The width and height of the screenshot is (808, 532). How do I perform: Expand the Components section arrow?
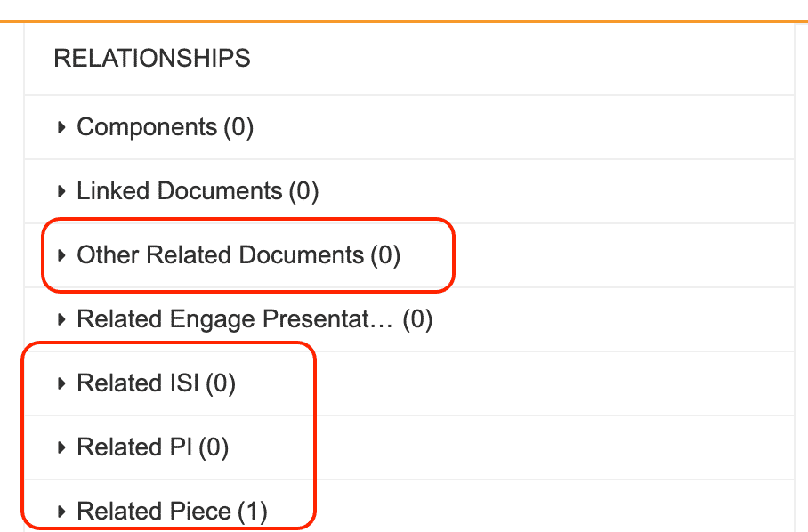61,127
